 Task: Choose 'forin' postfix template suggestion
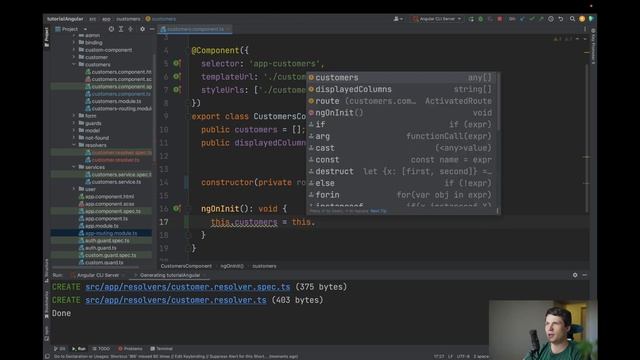(x=403, y=195)
